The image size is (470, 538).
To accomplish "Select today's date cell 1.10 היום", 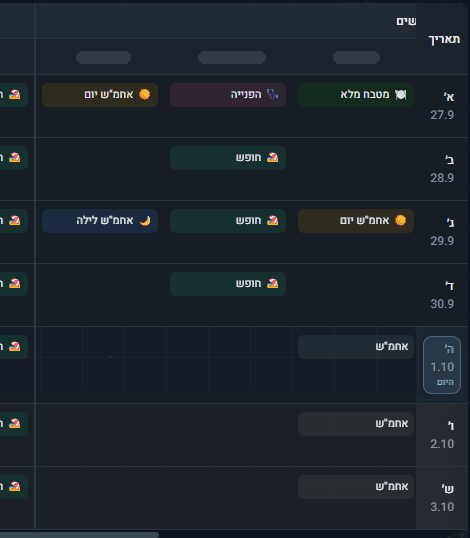I will [x=442, y=365].
